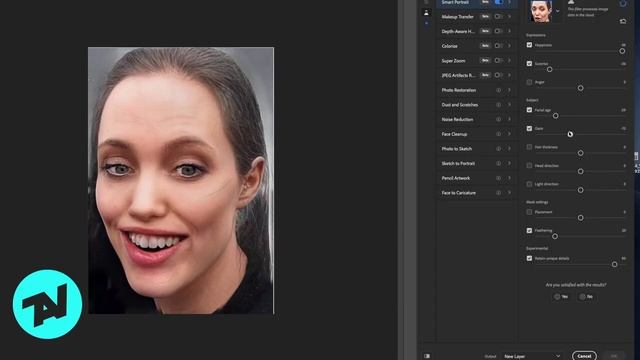Check the Anger checkbox
This screenshot has width=640, height=360.
[x=529, y=82]
